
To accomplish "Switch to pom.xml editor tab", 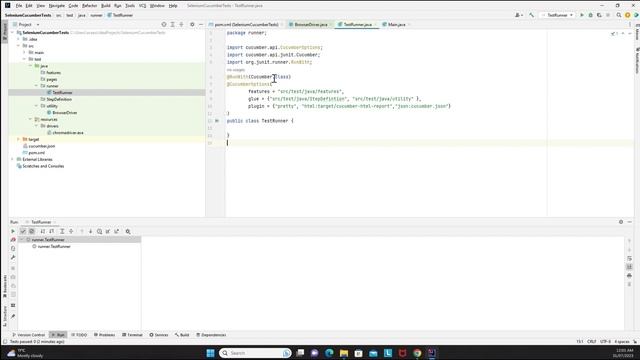I will pyautogui.click(x=246, y=24).
